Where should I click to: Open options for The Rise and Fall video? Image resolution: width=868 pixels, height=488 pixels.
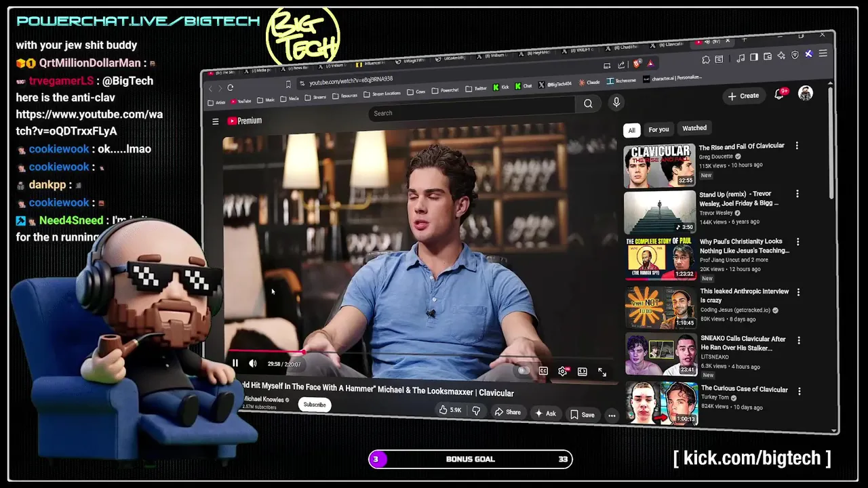point(797,145)
